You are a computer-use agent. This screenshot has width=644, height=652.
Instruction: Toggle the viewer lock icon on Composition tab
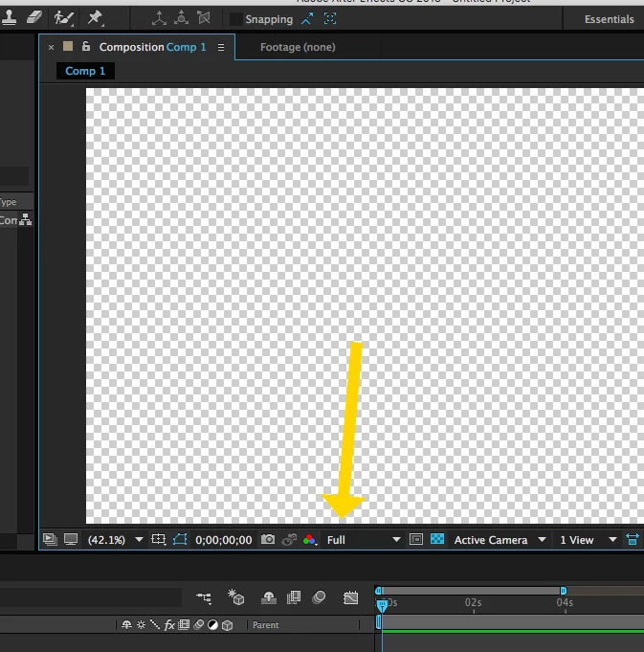pos(86,46)
